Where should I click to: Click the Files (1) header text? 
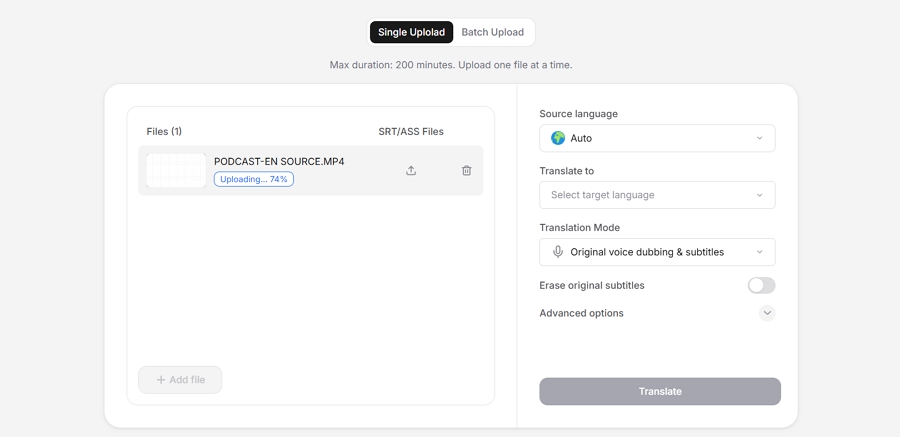tap(164, 132)
